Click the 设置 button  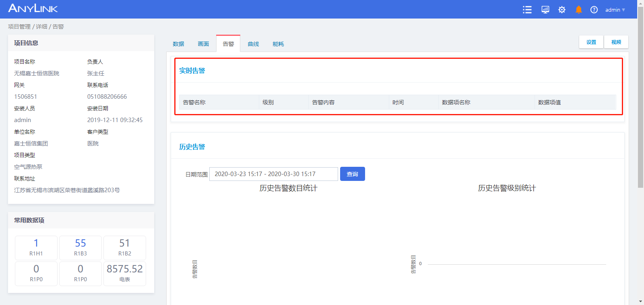point(591,42)
